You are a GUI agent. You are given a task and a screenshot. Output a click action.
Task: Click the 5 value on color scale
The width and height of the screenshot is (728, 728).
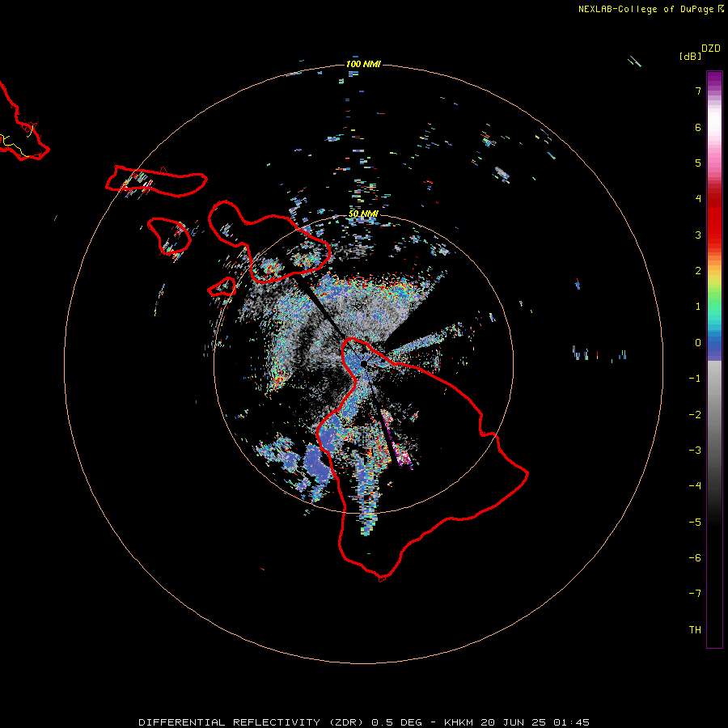(x=698, y=163)
